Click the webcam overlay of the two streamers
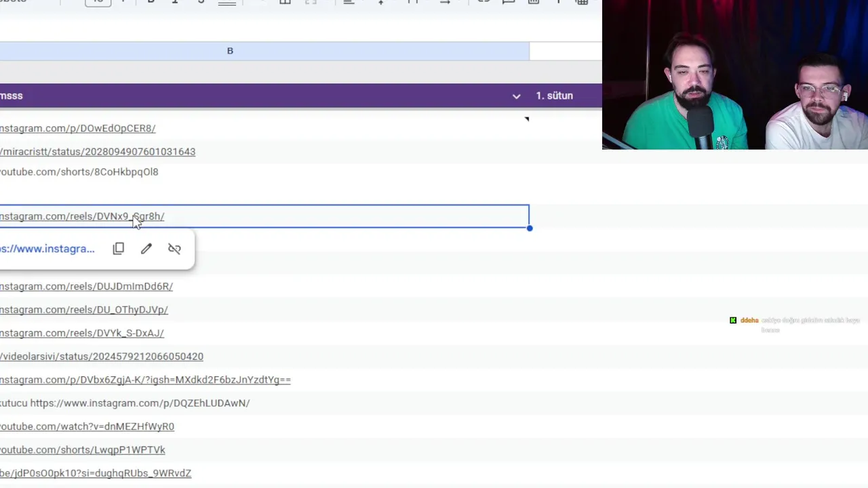 pos(735,75)
